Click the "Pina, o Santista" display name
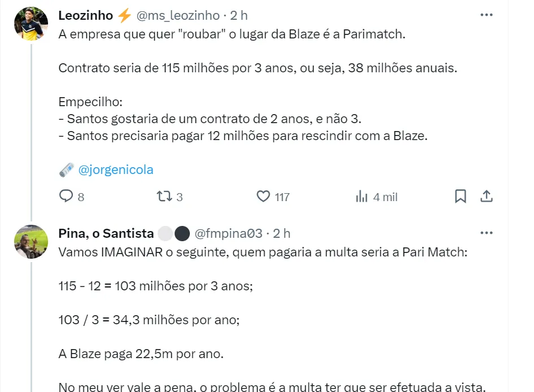This screenshot has width=534, height=392. tap(106, 233)
